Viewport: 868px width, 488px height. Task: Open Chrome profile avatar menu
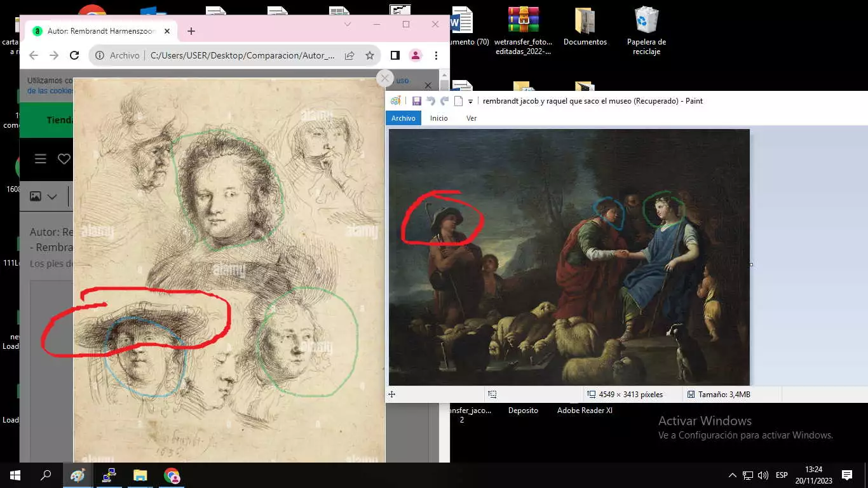(x=416, y=55)
